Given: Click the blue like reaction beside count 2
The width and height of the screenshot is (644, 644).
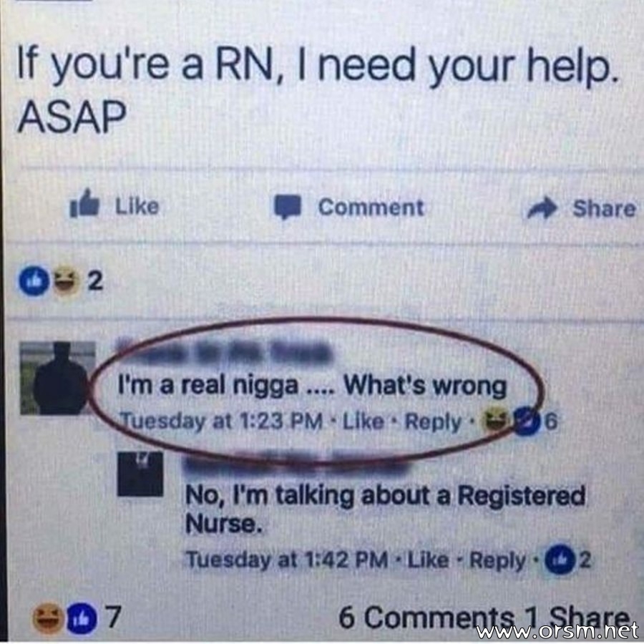Looking at the screenshot, I should pyautogui.click(x=34, y=281).
